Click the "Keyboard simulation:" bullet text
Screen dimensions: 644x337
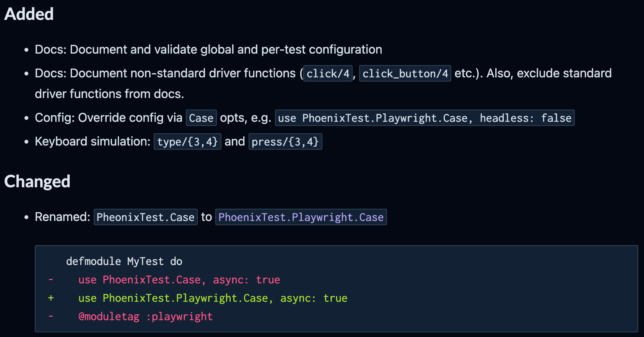(93, 142)
